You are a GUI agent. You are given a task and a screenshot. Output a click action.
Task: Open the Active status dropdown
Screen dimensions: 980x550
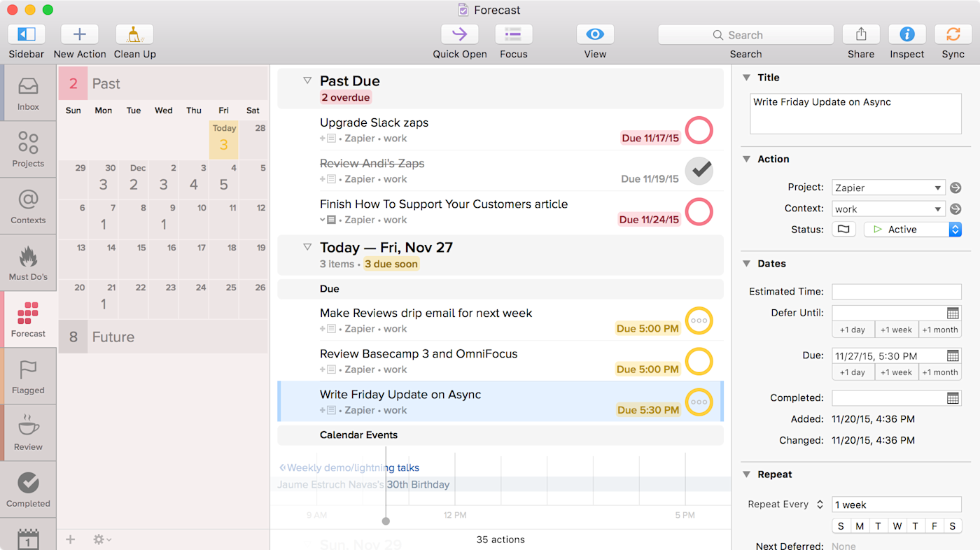pos(913,230)
